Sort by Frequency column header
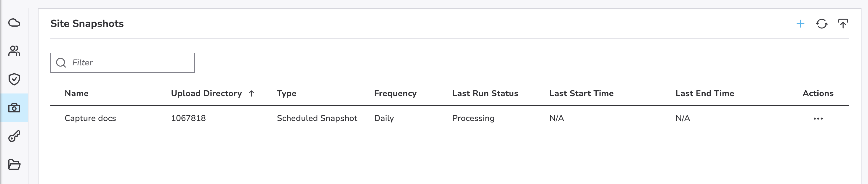 tap(395, 93)
